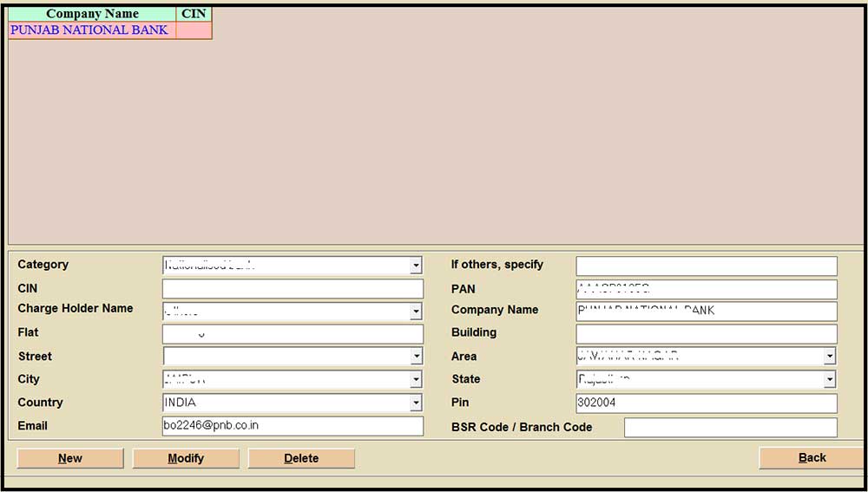Focus the BSR Code / Branch Code field
The height and width of the screenshot is (492, 868).
point(730,428)
